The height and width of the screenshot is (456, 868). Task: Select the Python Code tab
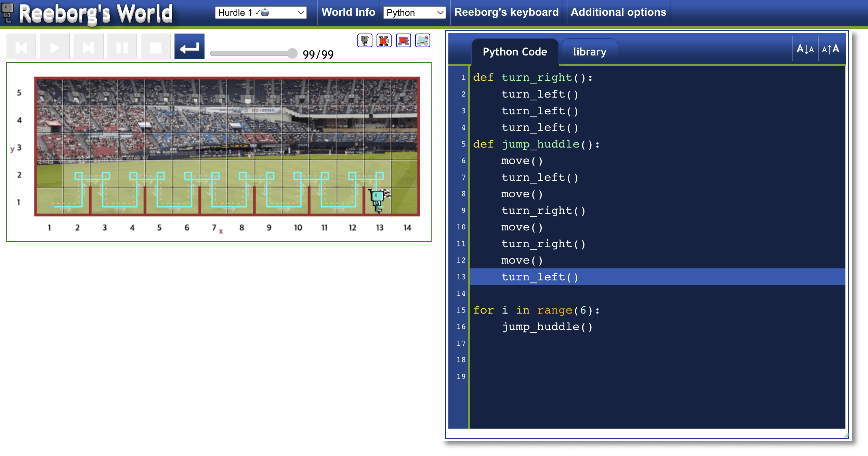(x=515, y=52)
